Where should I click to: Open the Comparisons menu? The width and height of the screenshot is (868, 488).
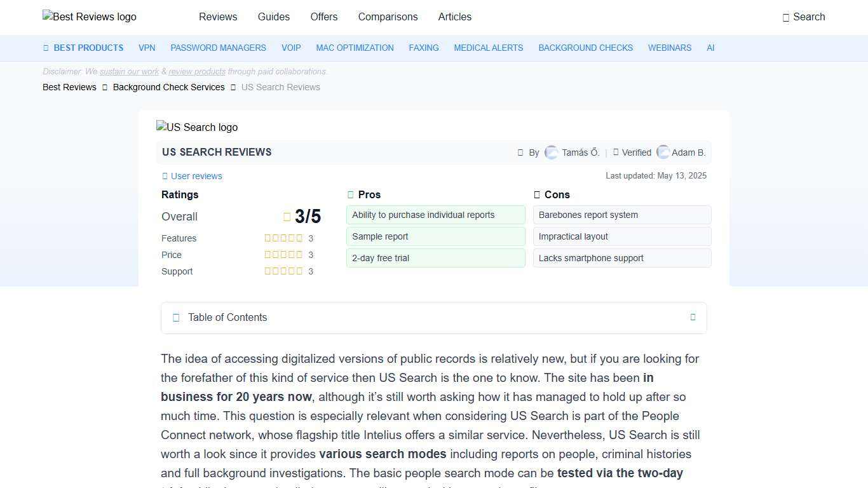tap(388, 17)
